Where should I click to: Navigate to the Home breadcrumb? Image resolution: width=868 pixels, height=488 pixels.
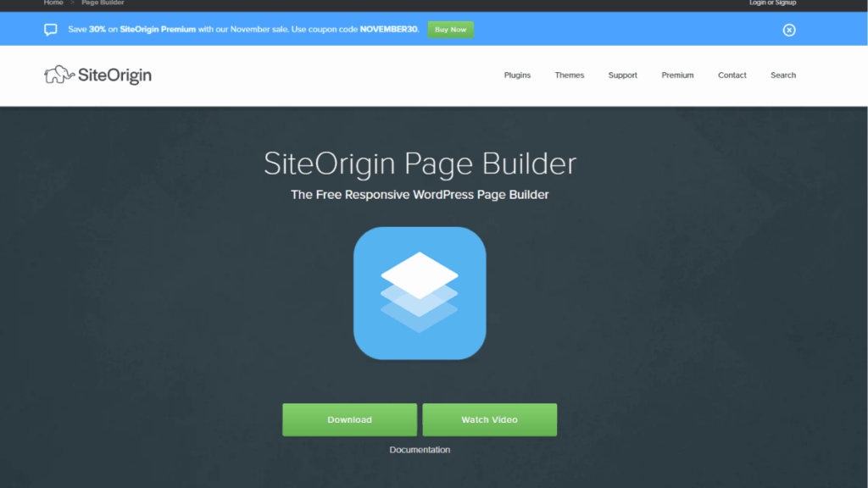(53, 3)
